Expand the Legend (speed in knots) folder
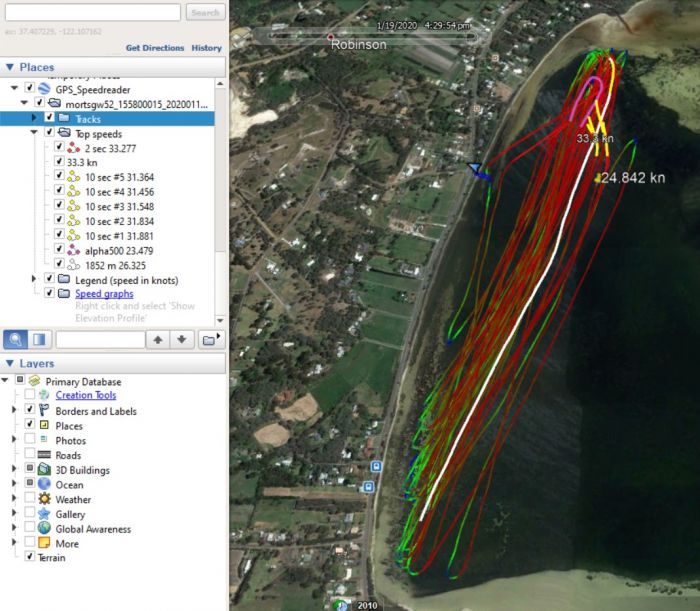 pos(34,279)
